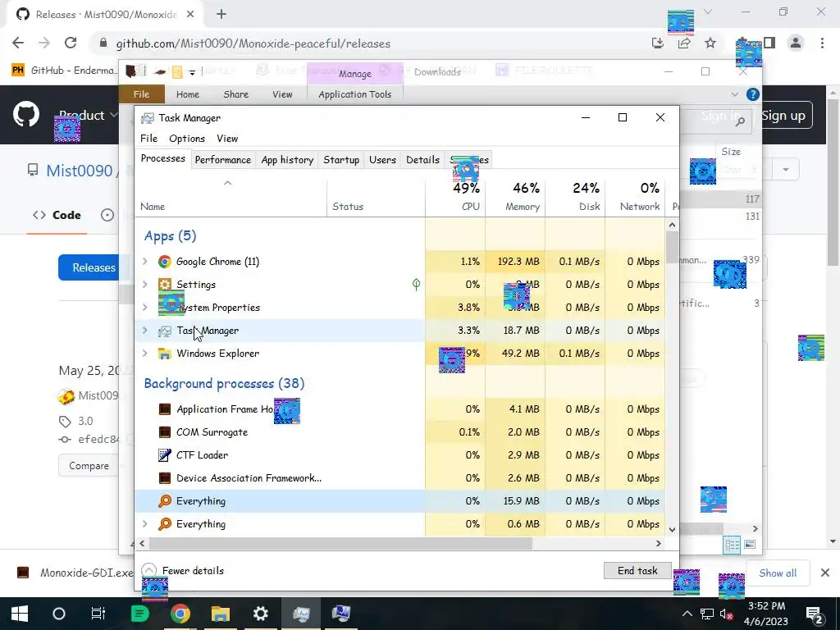Expand the second Everything process entry
The image size is (840, 630).
[x=144, y=524]
